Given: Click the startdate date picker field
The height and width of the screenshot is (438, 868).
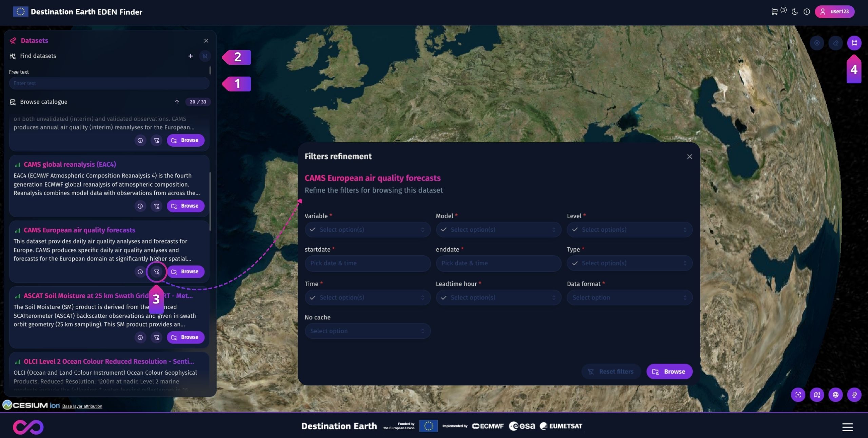Looking at the screenshot, I should 368,263.
